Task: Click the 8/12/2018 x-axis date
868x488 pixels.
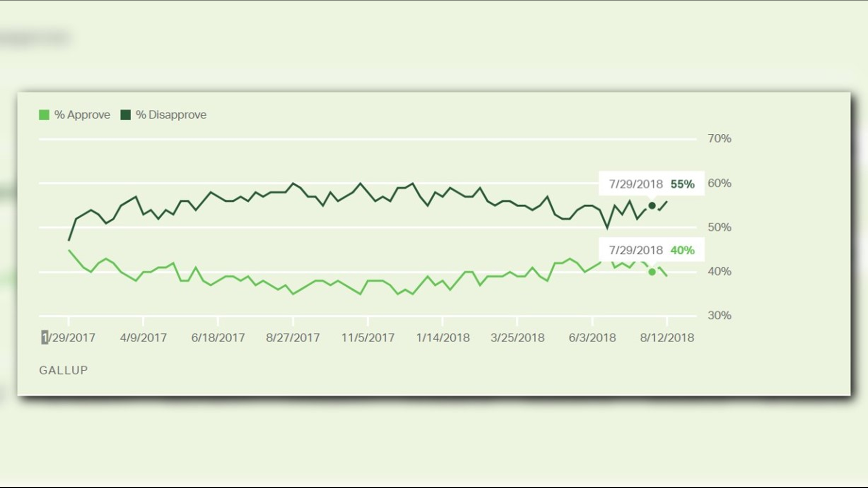Action: [667, 338]
